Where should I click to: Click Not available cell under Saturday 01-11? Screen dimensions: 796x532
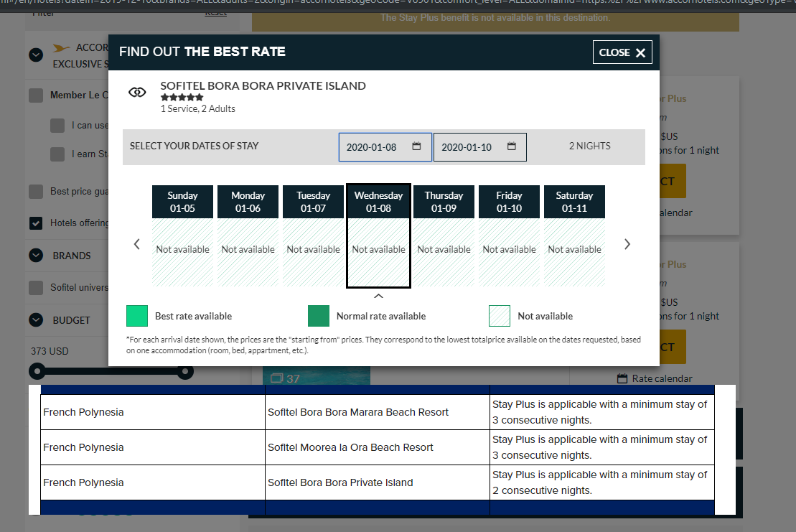click(574, 252)
